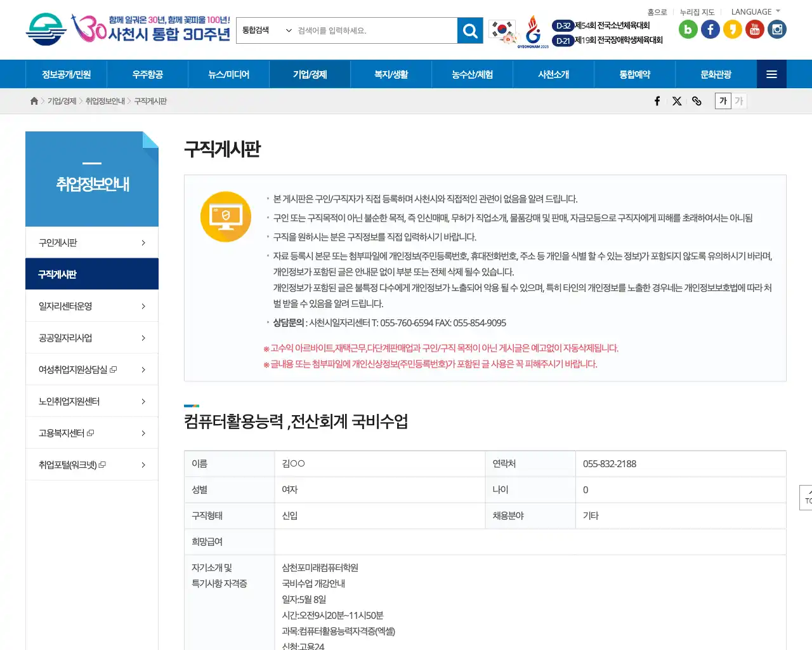Screen dimensions: 812x650
Task: Share this page via the X icon
Action: pos(677,100)
